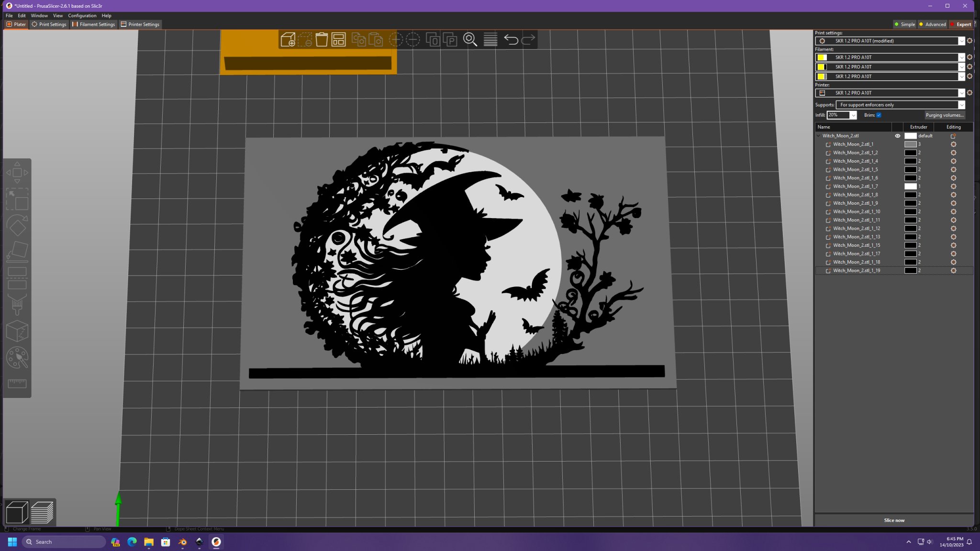Open the Supports dropdown

(x=900, y=105)
